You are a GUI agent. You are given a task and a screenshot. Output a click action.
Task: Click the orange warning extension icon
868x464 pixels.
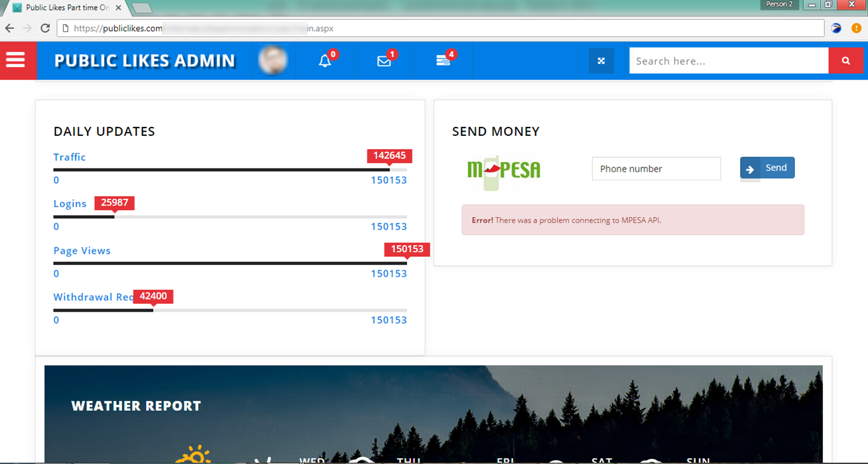point(856,28)
